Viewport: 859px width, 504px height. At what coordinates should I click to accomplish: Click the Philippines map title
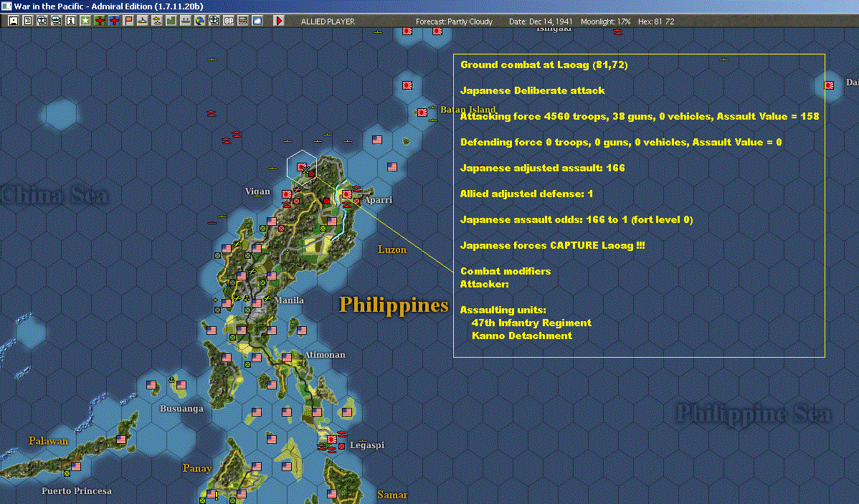pos(394,305)
